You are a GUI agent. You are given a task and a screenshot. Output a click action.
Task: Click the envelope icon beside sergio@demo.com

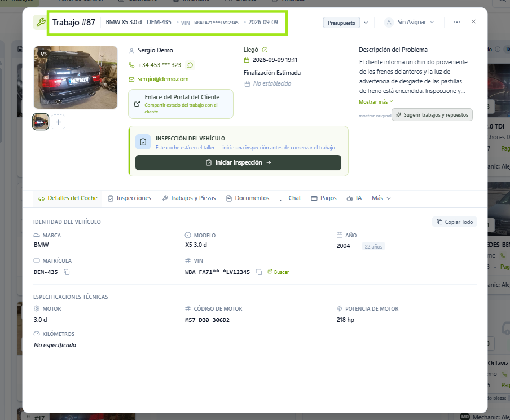131,79
